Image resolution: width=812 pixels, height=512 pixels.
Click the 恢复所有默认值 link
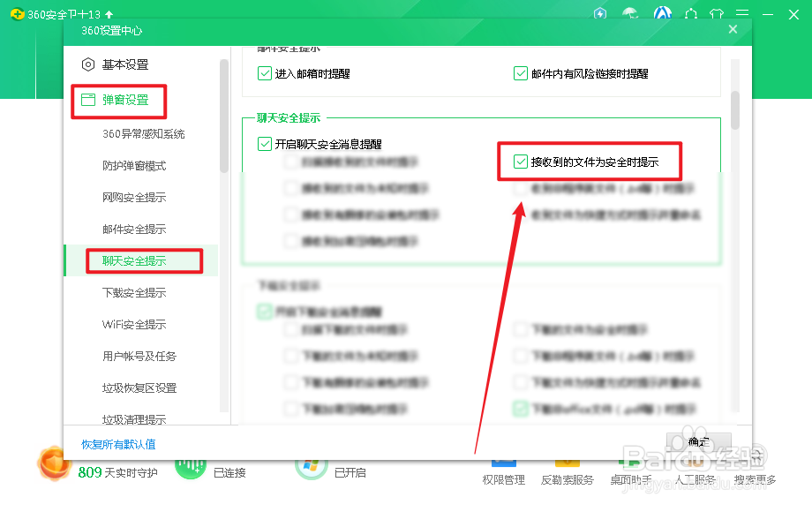118,444
